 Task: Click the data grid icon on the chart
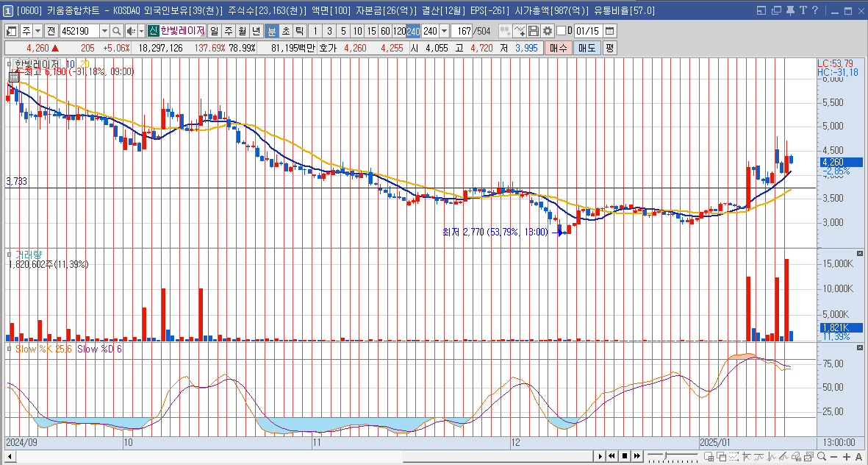pos(14,77)
